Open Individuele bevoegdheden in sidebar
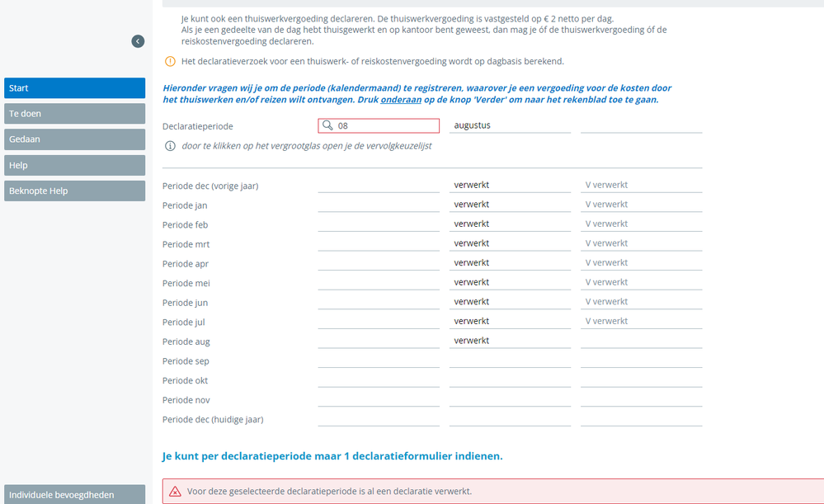 (x=74, y=495)
